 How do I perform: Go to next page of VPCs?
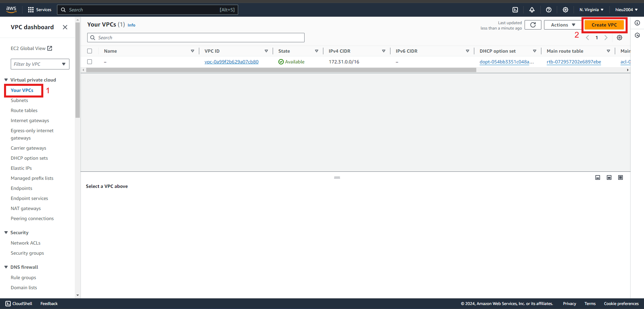click(x=606, y=38)
